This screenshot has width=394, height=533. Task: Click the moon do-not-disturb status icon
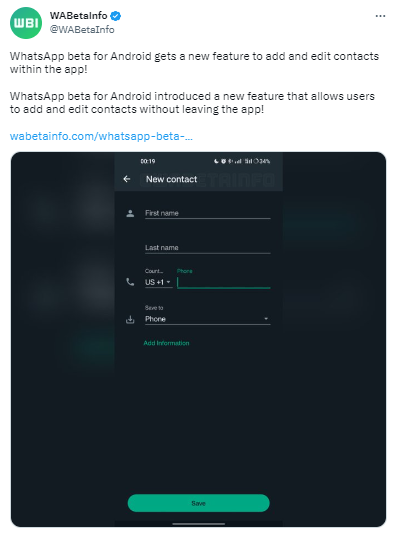click(216, 161)
